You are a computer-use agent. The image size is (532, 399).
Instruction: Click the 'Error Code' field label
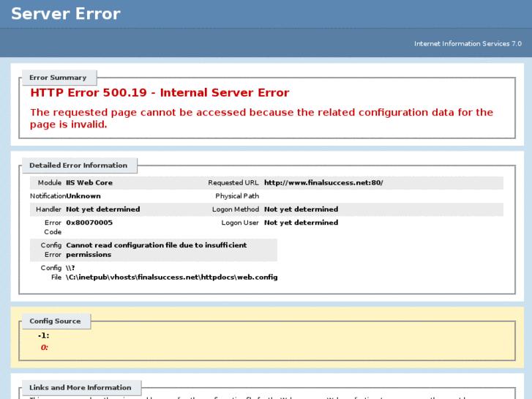(53, 227)
